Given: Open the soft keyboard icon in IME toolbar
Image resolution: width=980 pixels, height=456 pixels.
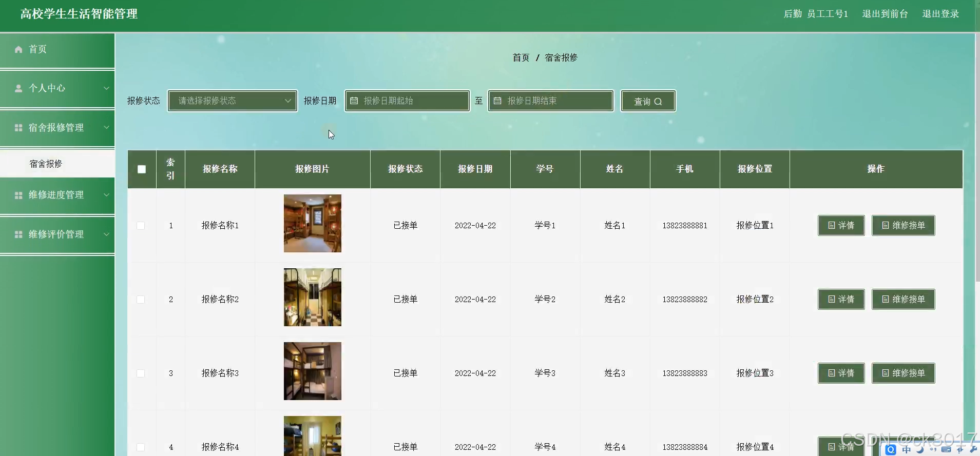Looking at the screenshot, I should [946, 450].
